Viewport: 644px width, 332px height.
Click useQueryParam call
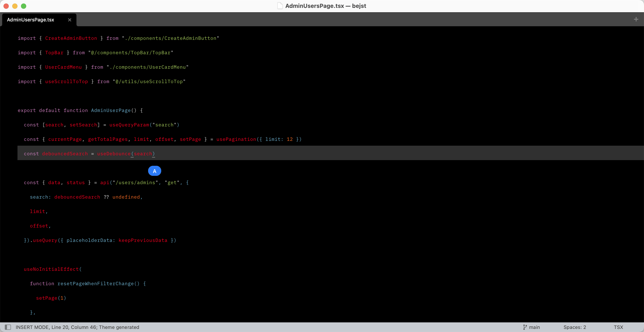tap(129, 125)
